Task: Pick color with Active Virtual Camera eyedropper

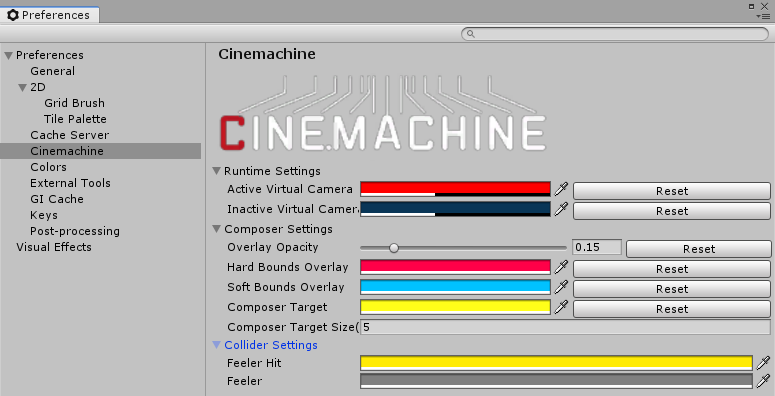Action: click(x=561, y=189)
